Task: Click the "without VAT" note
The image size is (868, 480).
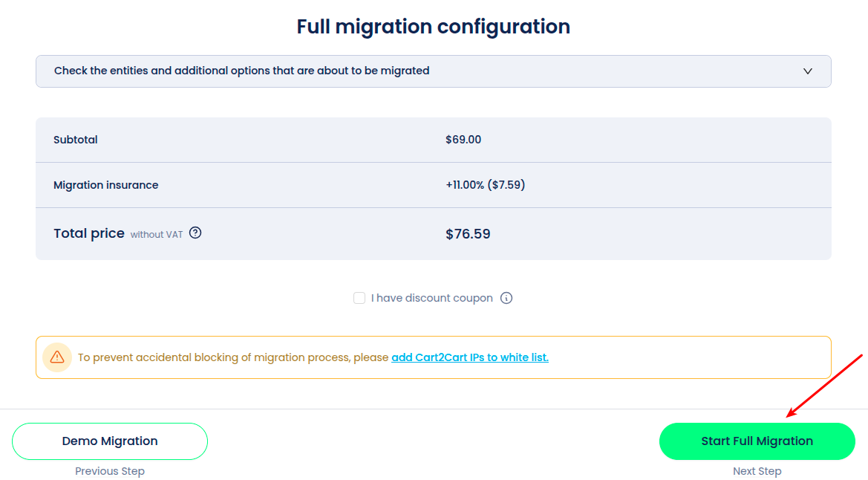Action: 157,235
